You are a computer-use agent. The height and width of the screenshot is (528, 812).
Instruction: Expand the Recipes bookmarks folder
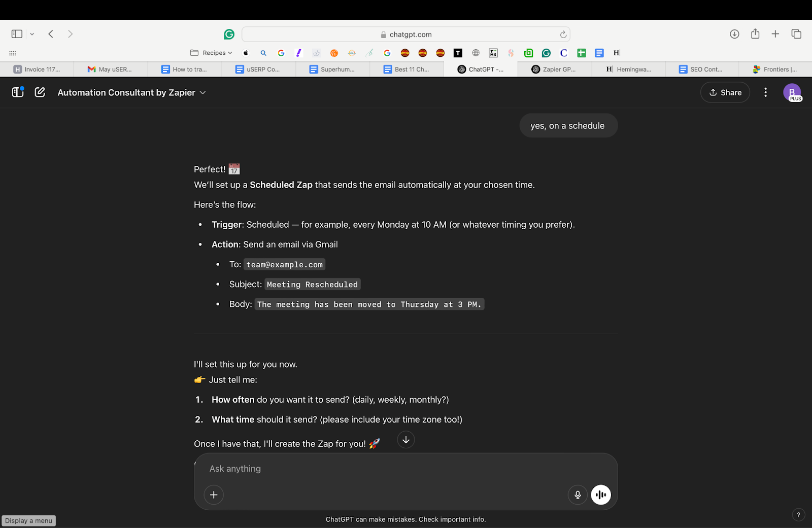(211, 53)
